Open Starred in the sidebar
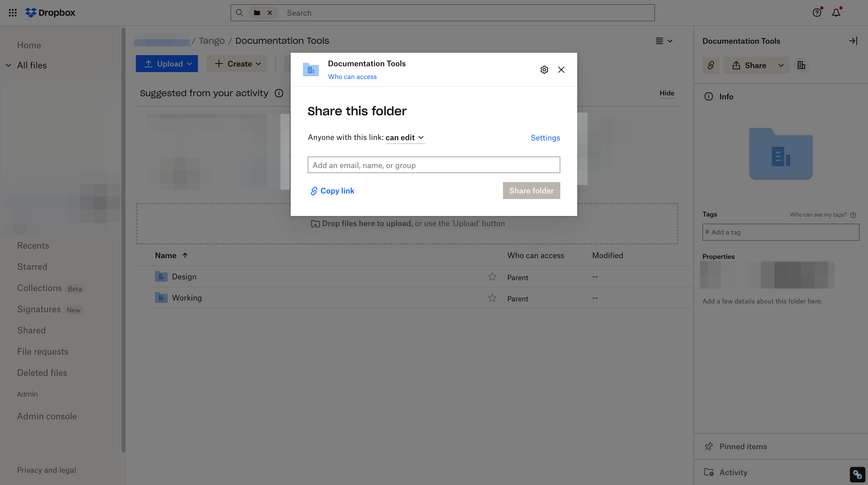The width and height of the screenshot is (868, 485). tap(32, 267)
